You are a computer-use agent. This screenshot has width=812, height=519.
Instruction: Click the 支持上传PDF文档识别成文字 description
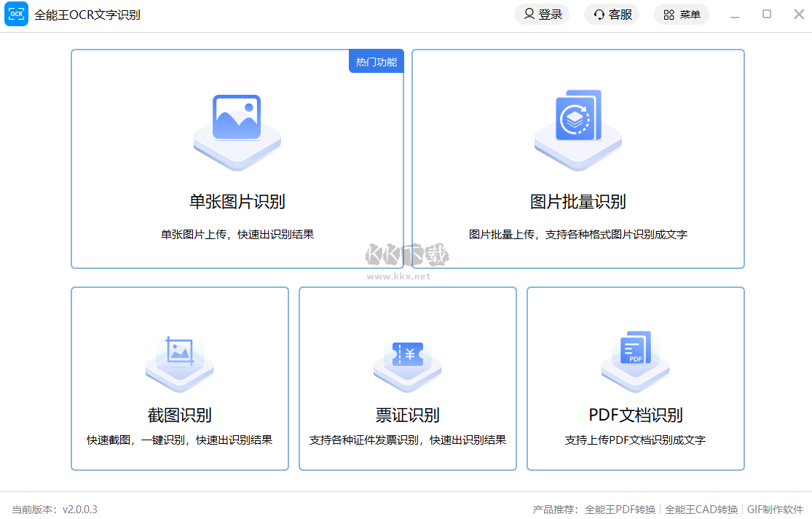tap(634, 440)
